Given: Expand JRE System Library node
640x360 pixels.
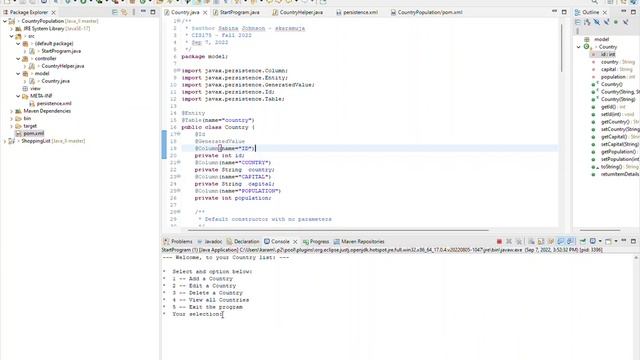Looking at the screenshot, I should (11, 29).
